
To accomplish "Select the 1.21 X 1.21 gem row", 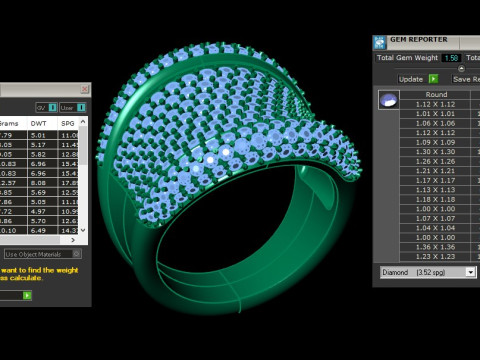I will click(x=435, y=171).
